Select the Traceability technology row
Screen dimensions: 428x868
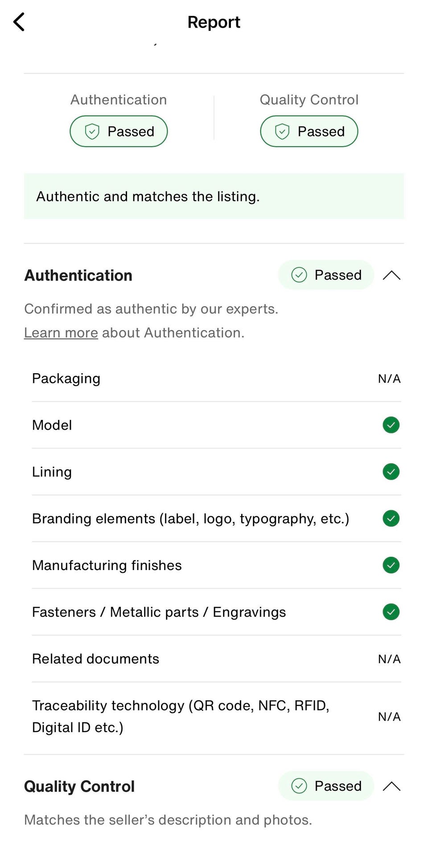[x=216, y=717]
